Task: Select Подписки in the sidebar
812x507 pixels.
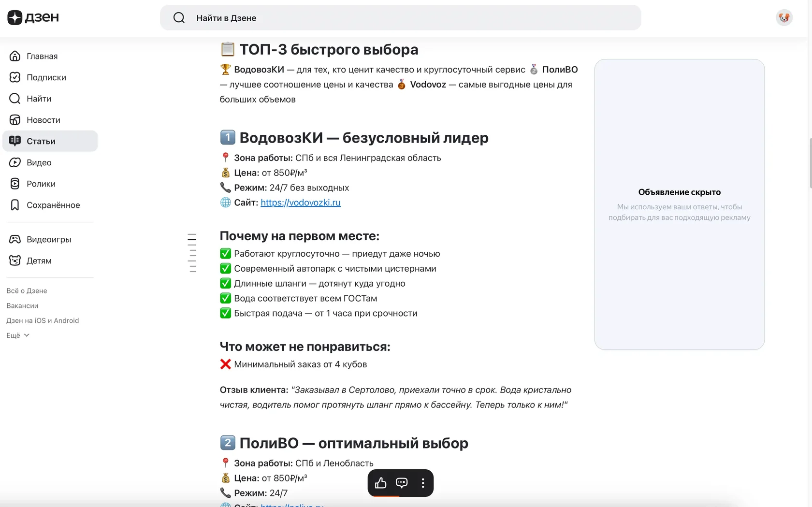Action: [x=46, y=77]
